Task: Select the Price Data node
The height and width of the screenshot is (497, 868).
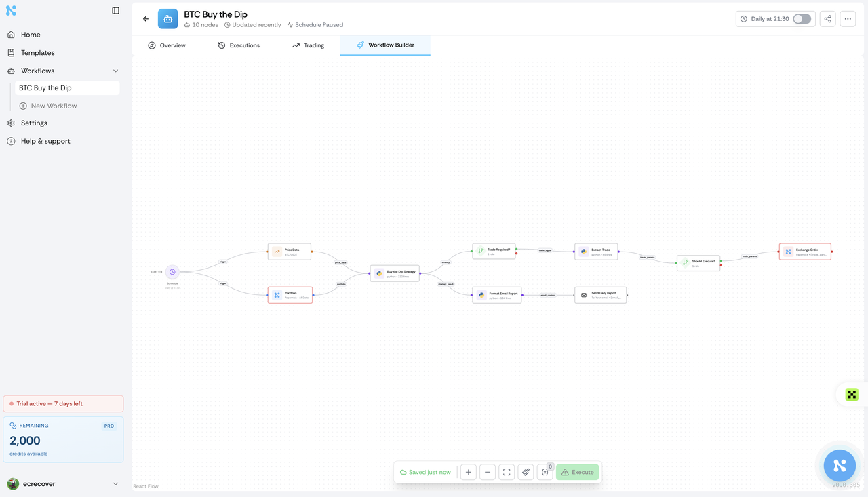Action: point(290,252)
